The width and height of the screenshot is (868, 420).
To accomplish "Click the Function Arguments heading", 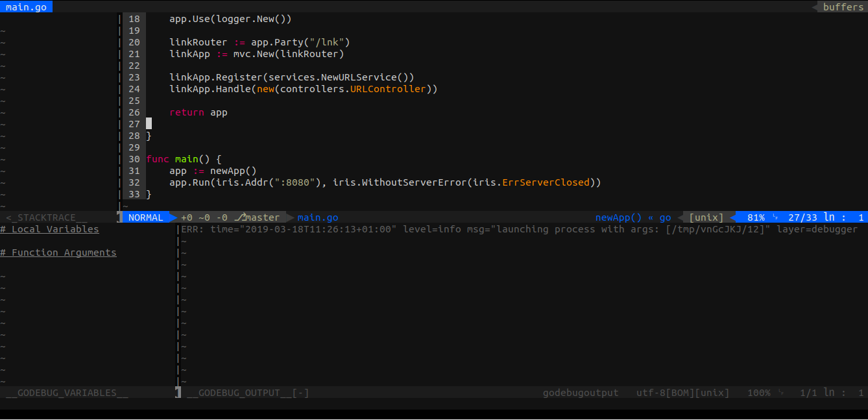I will pos(58,253).
